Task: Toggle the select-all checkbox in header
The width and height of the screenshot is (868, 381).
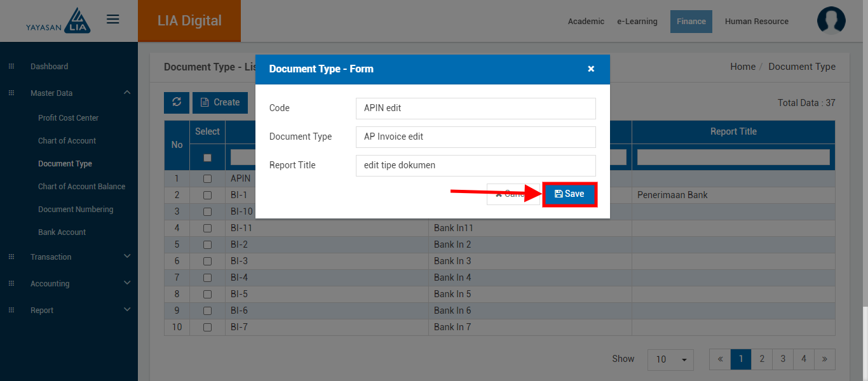Action: tap(207, 157)
